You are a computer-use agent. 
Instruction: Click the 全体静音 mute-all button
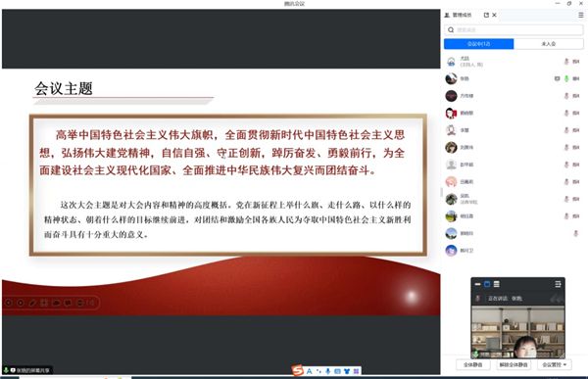(x=472, y=364)
